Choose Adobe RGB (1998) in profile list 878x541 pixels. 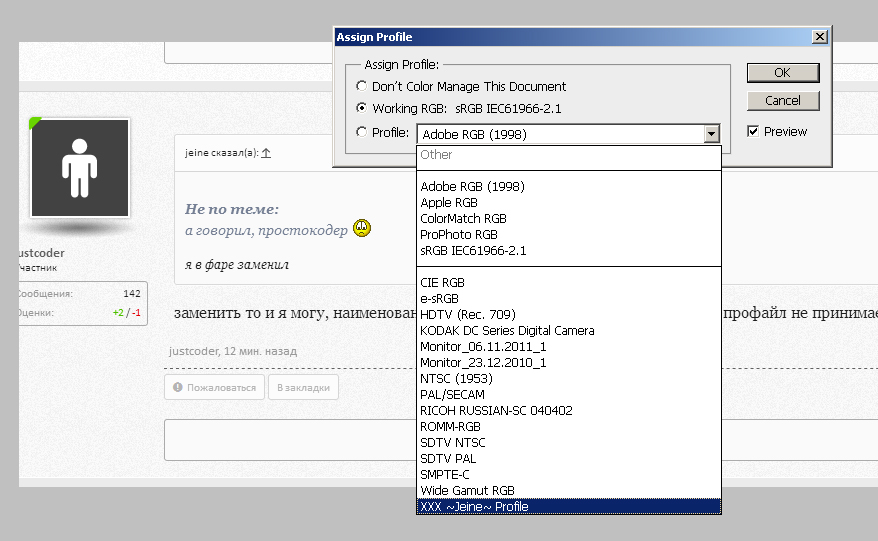(568, 186)
